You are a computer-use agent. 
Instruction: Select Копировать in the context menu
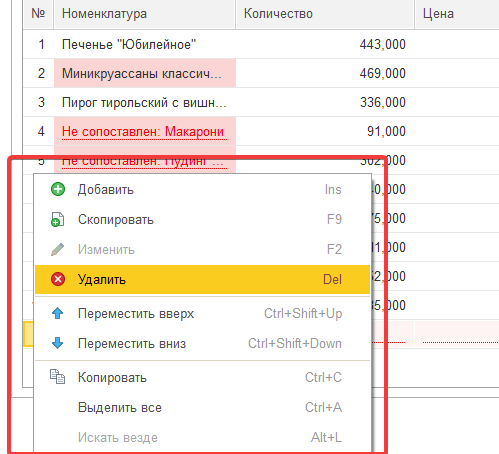point(202,377)
